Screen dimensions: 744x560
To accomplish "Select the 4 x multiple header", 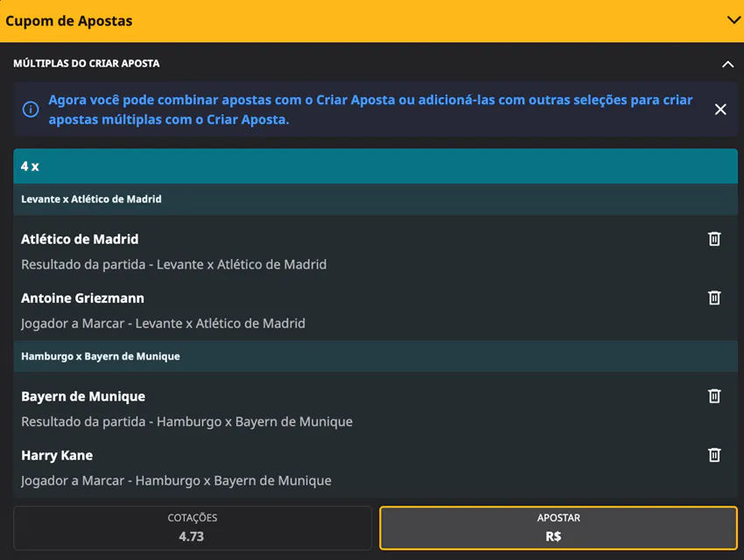I will click(375, 166).
